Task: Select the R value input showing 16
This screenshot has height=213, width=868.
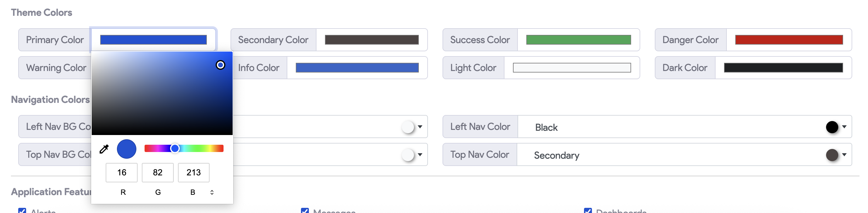Action: [x=121, y=172]
